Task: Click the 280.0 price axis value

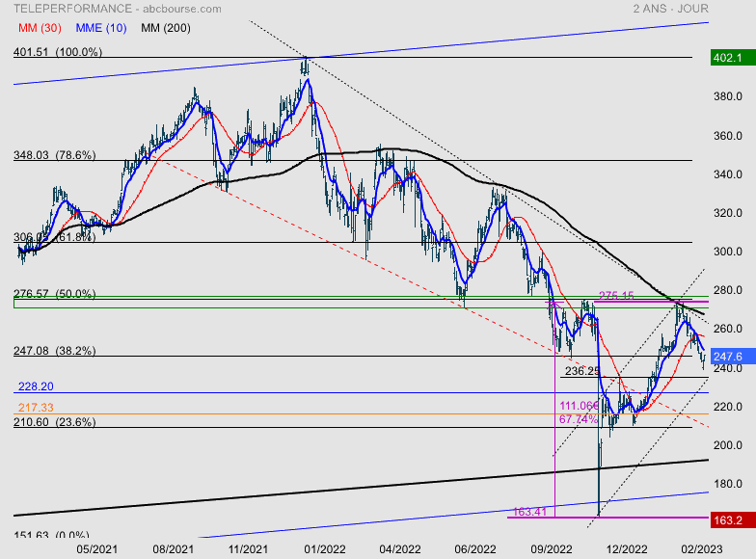Action: [727, 290]
